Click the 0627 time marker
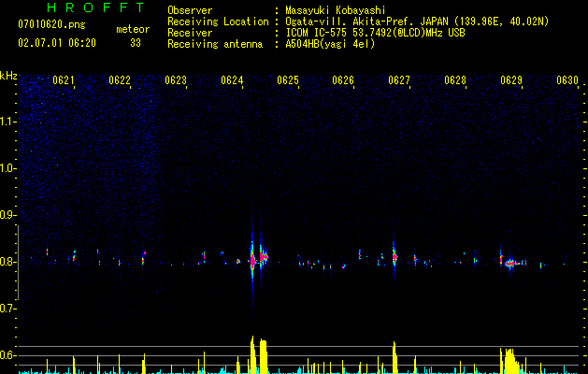This screenshot has height=374, width=588. [x=399, y=80]
